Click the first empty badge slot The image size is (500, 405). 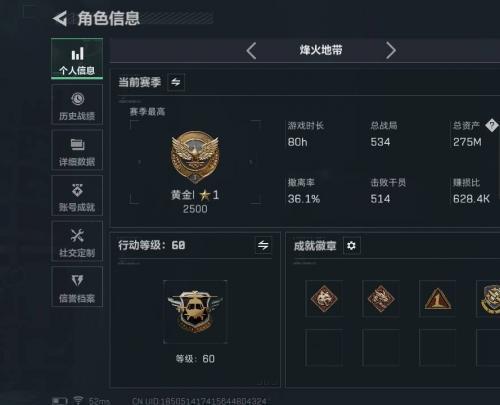point(324,348)
